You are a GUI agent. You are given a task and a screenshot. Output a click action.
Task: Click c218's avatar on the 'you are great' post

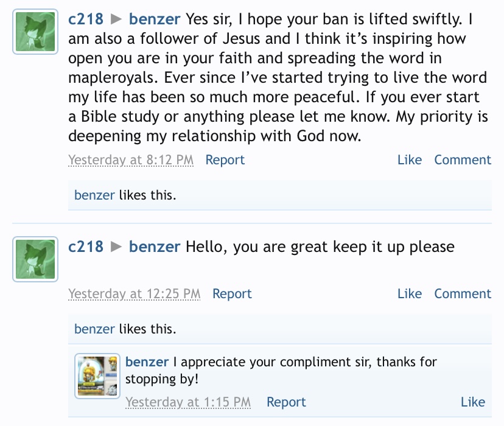35,259
